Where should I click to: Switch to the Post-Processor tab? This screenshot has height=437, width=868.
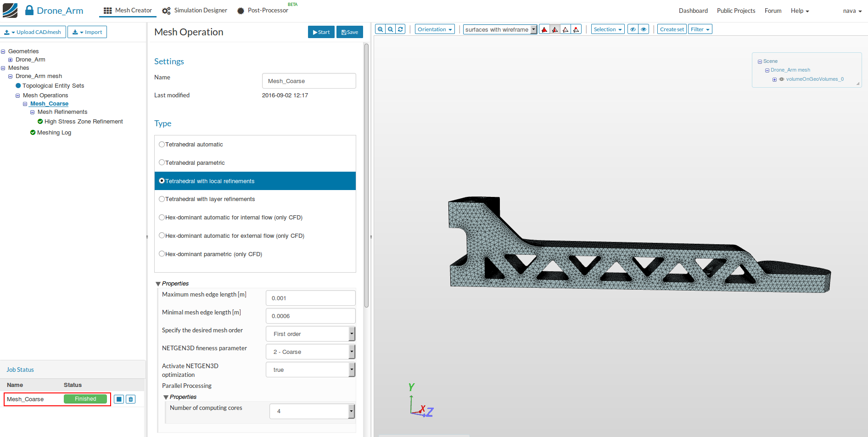(263, 10)
